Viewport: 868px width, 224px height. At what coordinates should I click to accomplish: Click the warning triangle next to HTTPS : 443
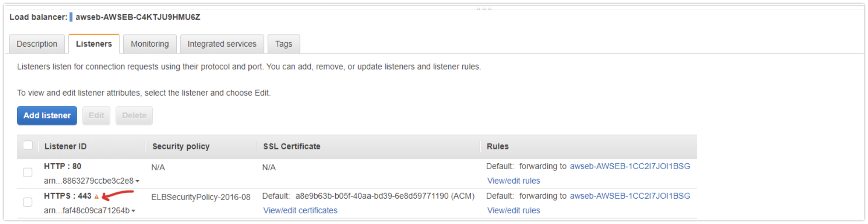coord(97,197)
